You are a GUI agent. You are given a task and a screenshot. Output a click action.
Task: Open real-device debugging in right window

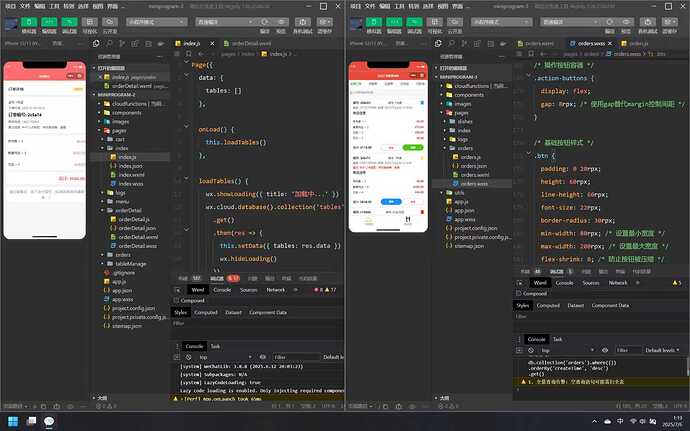(x=648, y=22)
